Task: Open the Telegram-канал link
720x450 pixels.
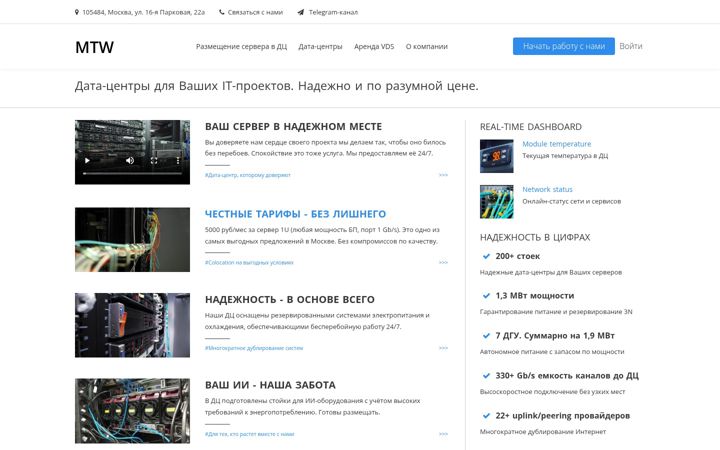Action: 333,12
